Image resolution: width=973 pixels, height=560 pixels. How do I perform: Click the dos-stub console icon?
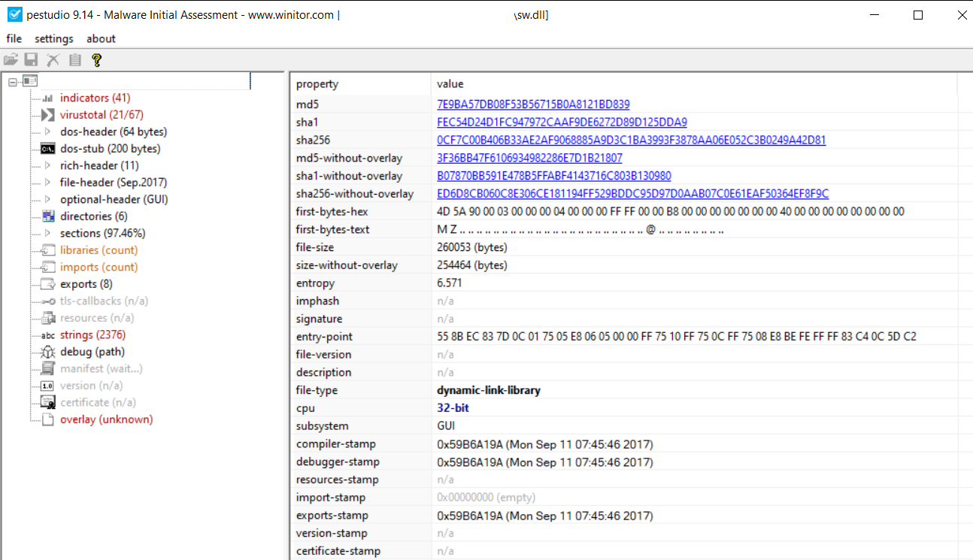click(x=48, y=149)
